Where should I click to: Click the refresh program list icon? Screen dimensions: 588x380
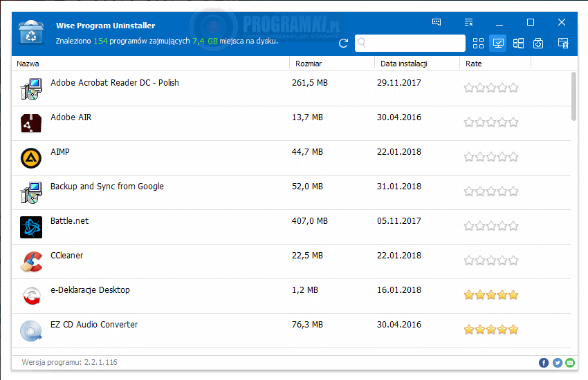click(x=343, y=43)
